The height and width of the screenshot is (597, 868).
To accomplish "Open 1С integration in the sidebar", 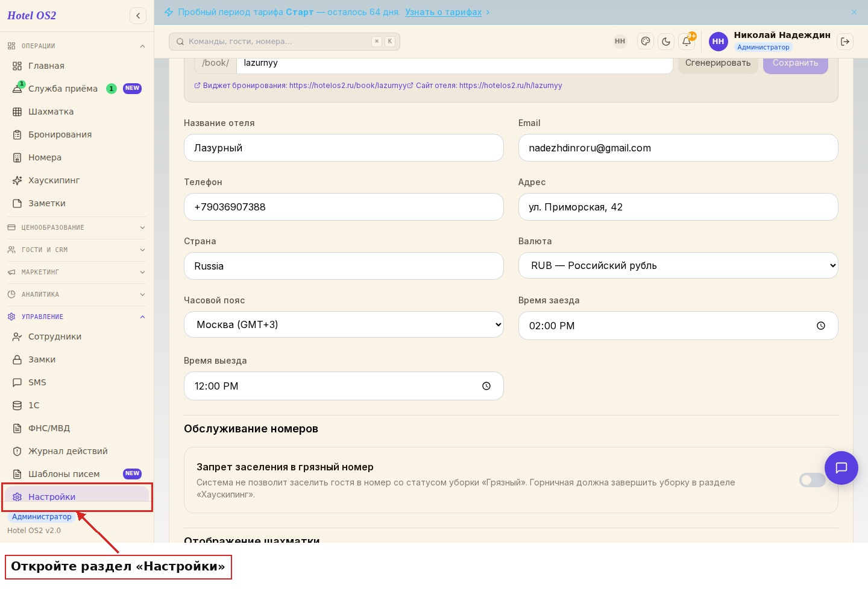I will point(77,405).
